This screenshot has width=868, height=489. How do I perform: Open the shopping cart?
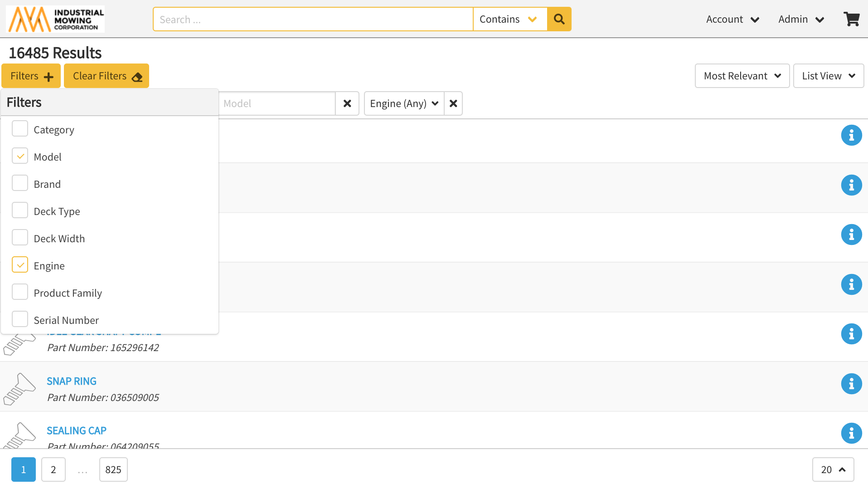[851, 19]
